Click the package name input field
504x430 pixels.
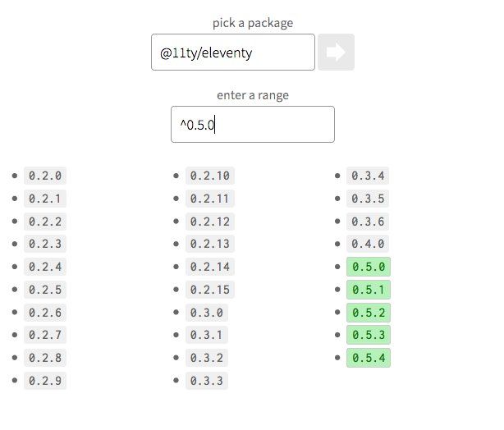pos(233,53)
